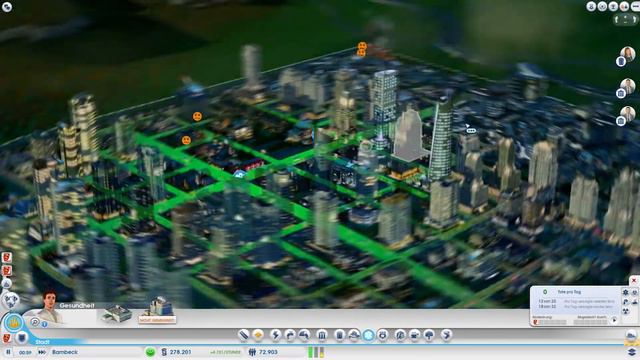Click the orange sad face at the top of the map

(x=362, y=46)
